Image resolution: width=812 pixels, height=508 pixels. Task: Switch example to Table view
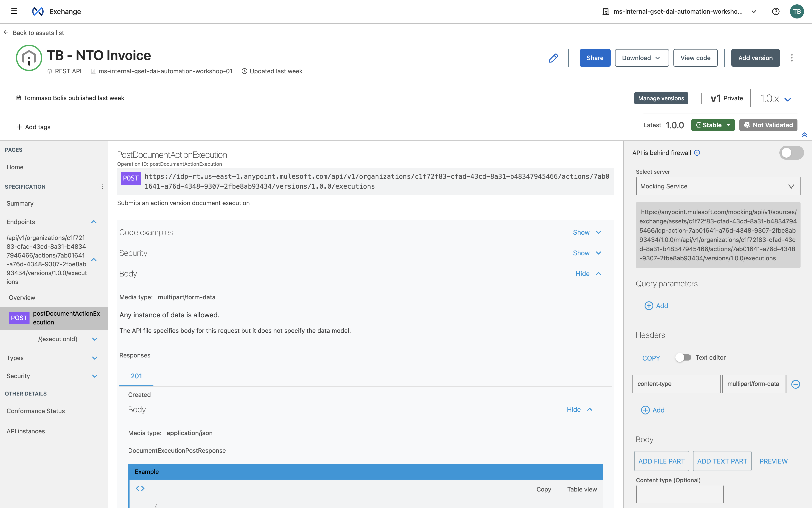[x=582, y=489]
